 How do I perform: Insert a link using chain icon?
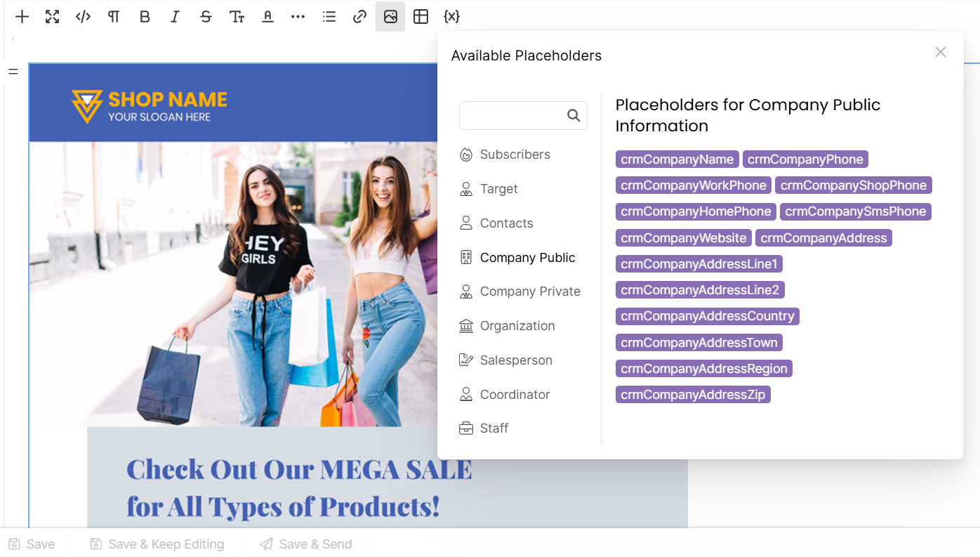click(x=359, y=17)
